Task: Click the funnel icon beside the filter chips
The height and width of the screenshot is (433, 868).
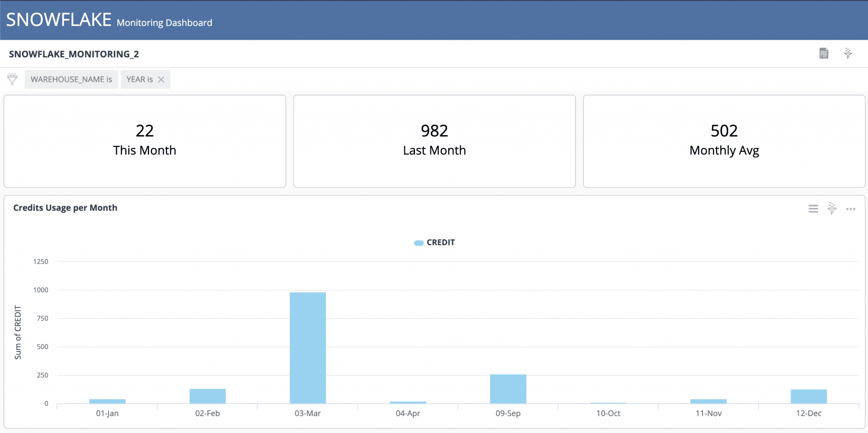Action: tap(12, 79)
